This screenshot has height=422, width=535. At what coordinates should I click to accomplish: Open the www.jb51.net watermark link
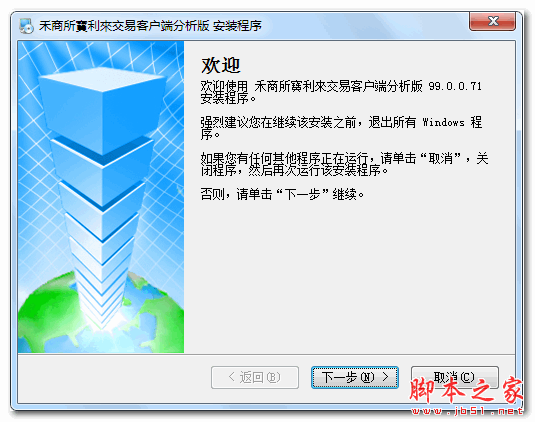click(467, 411)
